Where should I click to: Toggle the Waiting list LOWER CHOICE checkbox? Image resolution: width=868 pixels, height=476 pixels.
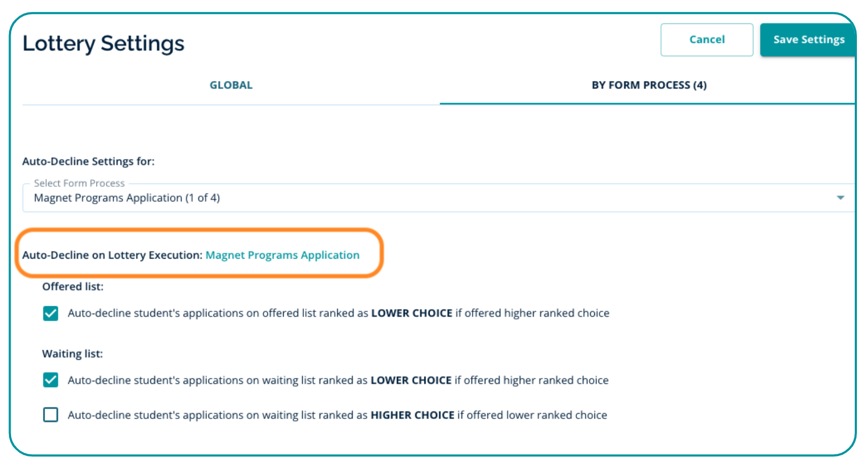[51, 380]
